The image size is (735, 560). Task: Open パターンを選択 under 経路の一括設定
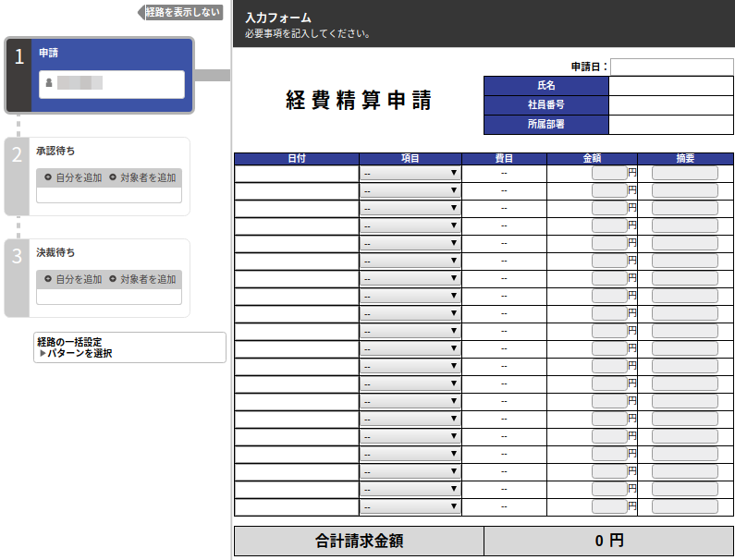[77, 353]
